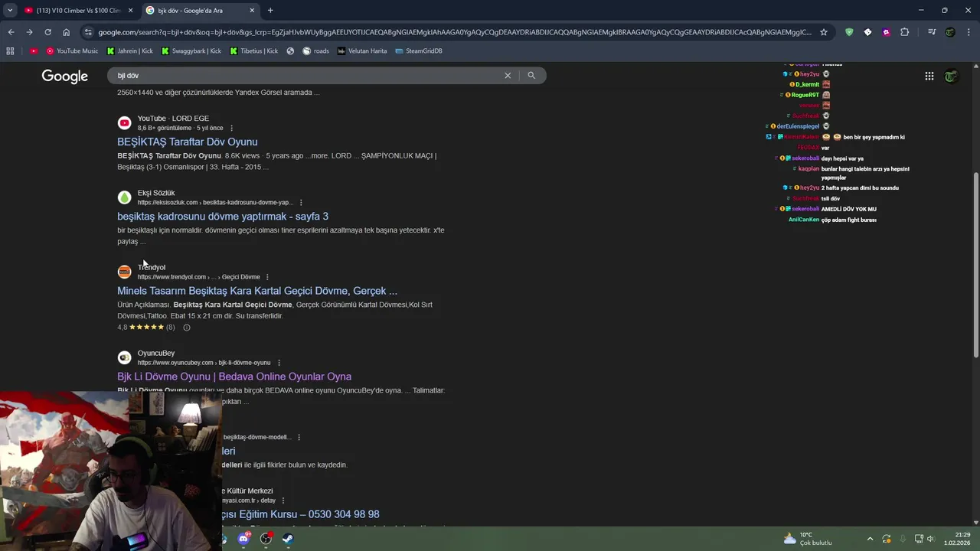Open the Google account avatar

(x=951, y=76)
